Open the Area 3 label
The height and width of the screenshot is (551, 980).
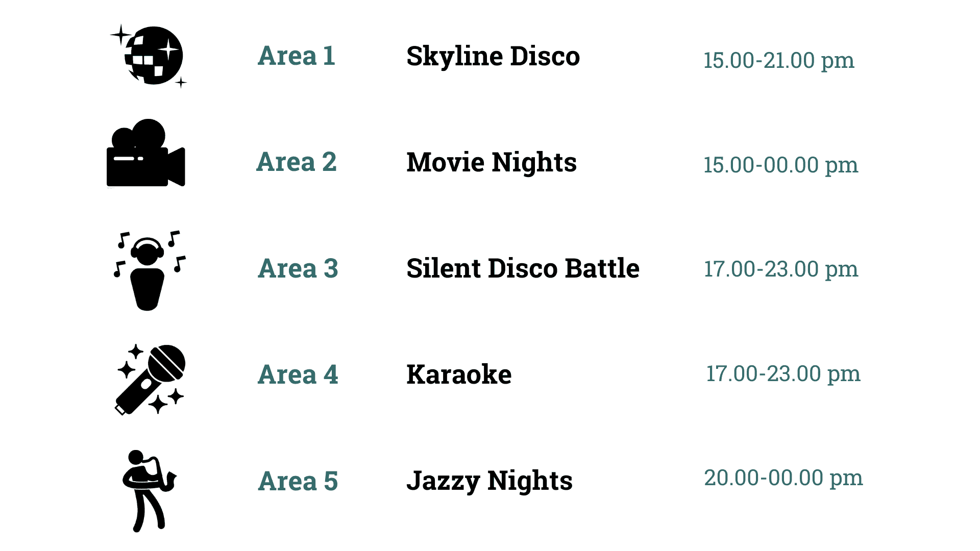(x=298, y=268)
